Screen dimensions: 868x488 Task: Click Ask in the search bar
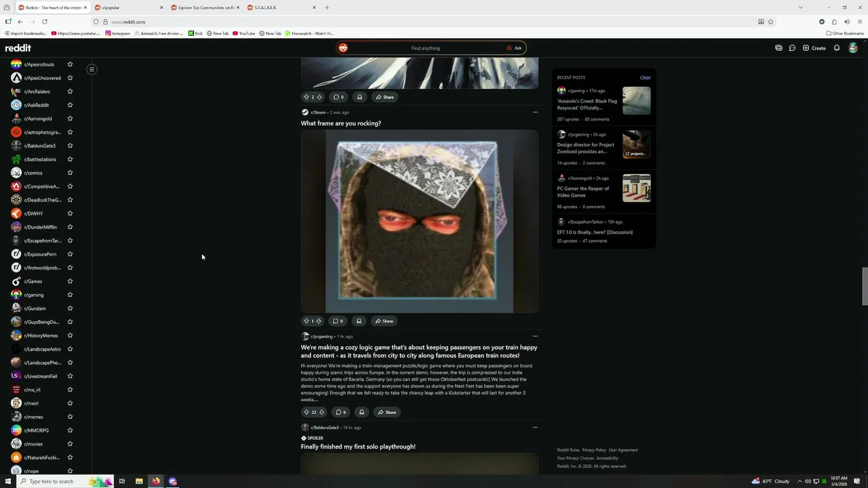[x=515, y=48]
